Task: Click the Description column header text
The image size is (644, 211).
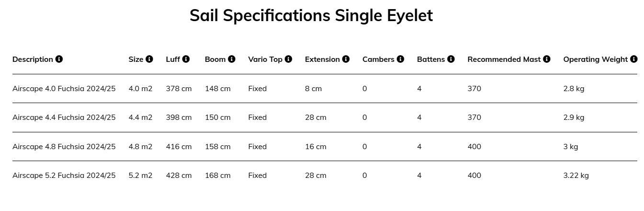Action: tap(33, 59)
